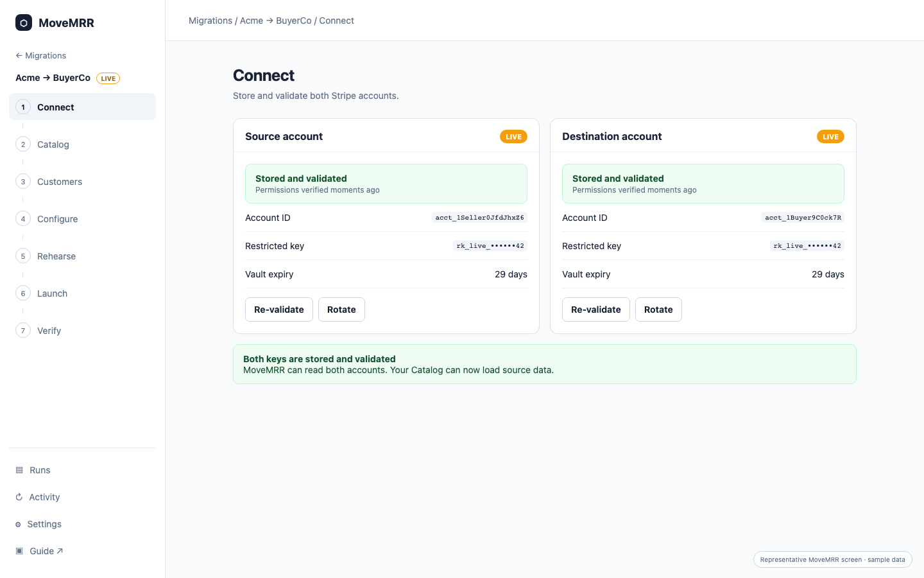The height and width of the screenshot is (578, 924).
Task: Click Destination account restricted key value
Action: (x=807, y=246)
